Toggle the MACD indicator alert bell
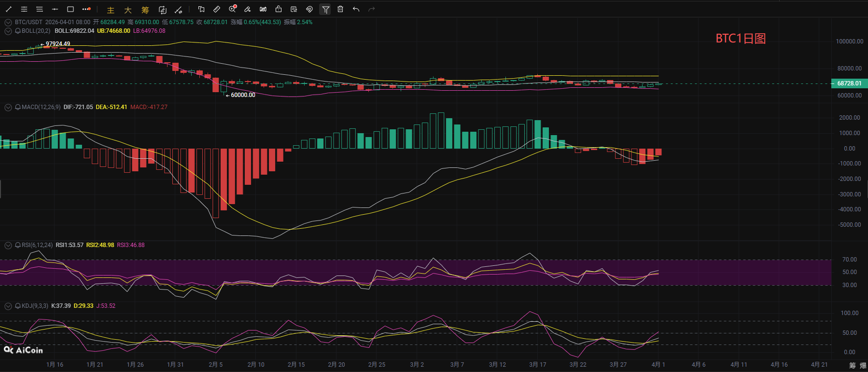Viewport: 868px width, 372px height. click(18, 107)
